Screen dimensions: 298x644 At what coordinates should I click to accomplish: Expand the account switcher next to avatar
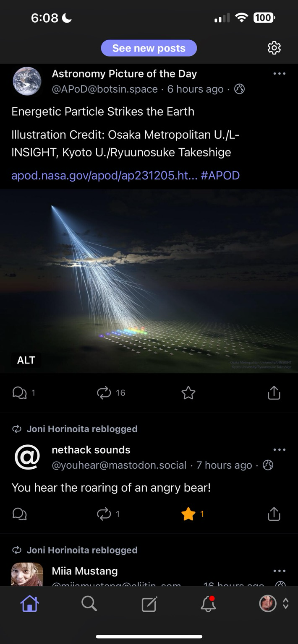coord(286,604)
